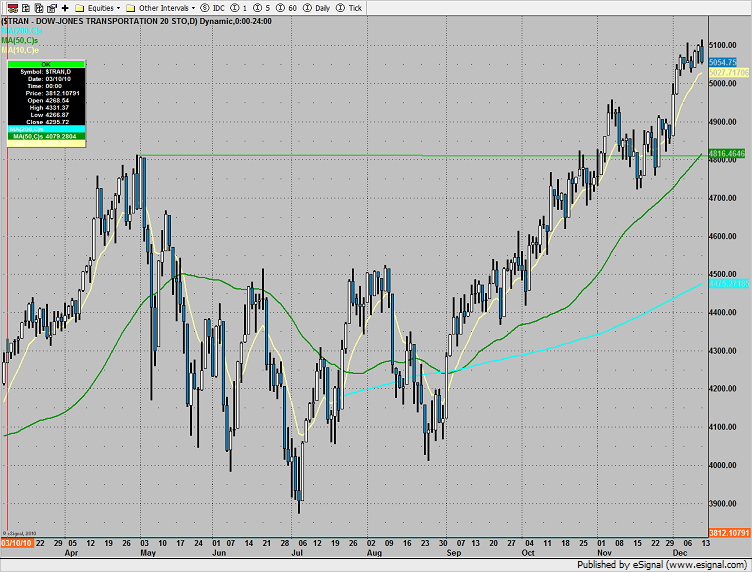Click the third toolbar icon with dark background
The image size is (752, 572).
pyautogui.click(x=39, y=8)
